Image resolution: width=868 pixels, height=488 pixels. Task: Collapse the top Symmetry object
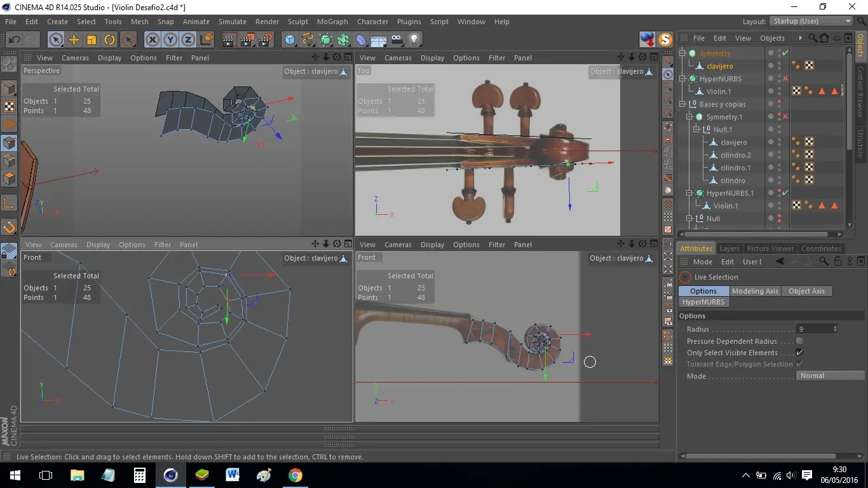click(683, 53)
